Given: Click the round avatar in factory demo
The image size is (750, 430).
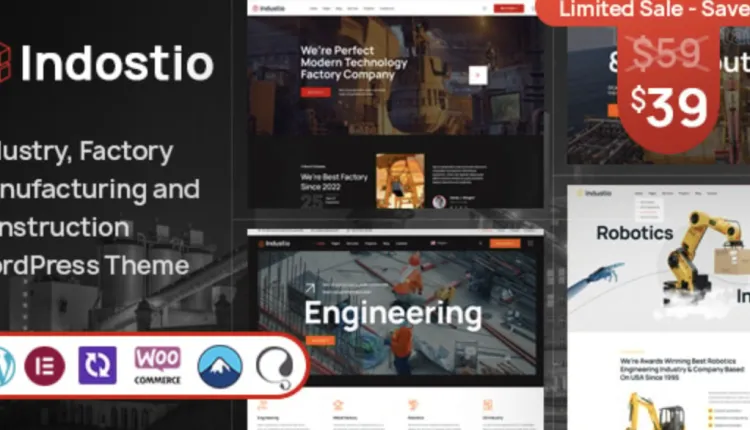Looking at the screenshot, I should point(439,202).
